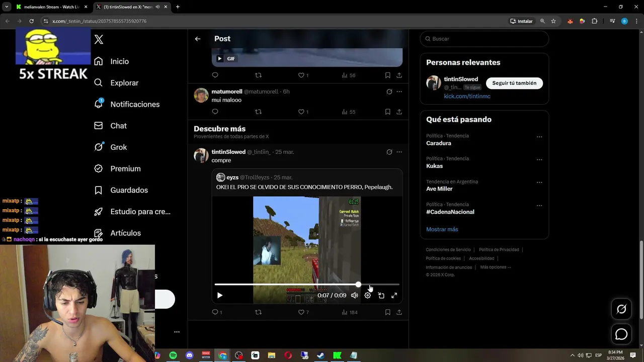644x362 pixels.
Task: Share the 'compre' post
Action: pyautogui.click(x=399, y=312)
